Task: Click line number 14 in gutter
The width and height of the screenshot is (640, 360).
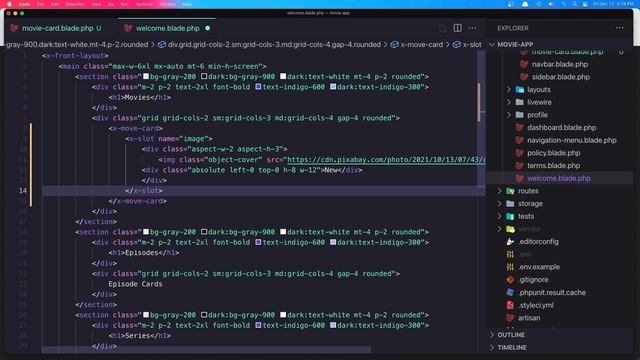Action: point(22,191)
